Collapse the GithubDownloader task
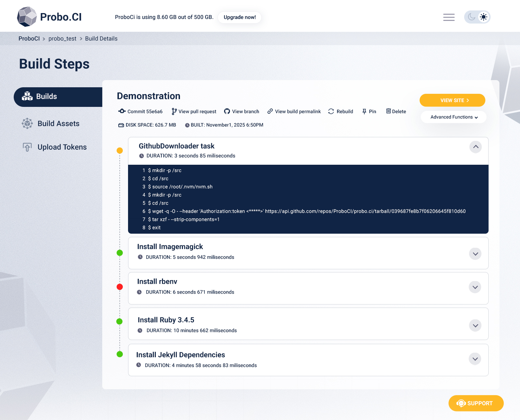The image size is (520, 420). [476, 147]
